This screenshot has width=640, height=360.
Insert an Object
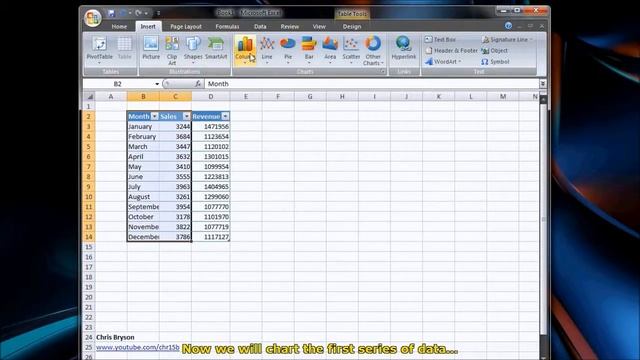[495, 51]
